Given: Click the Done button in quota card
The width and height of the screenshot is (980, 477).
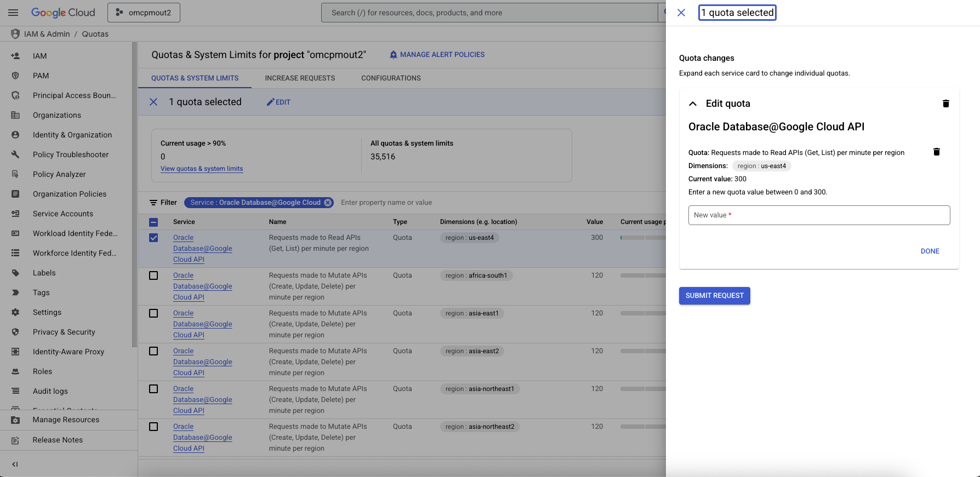Looking at the screenshot, I should (930, 251).
